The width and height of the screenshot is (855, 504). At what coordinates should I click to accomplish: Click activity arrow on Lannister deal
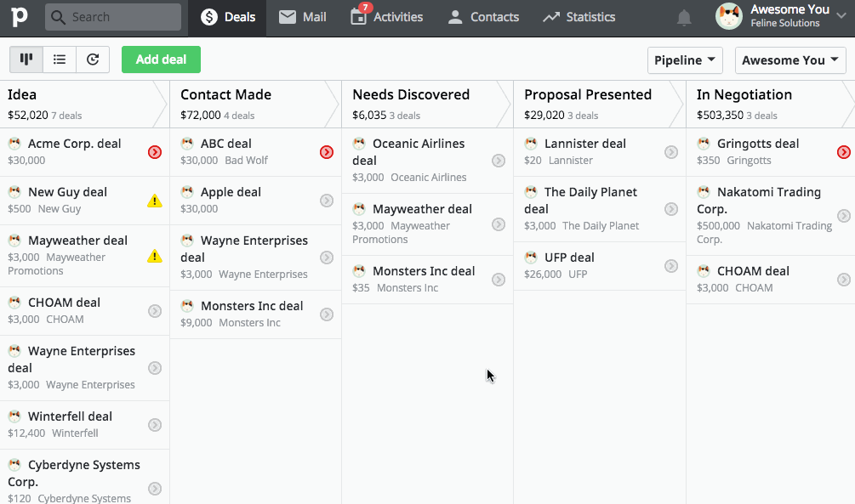pyautogui.click(x=671, y=152)
